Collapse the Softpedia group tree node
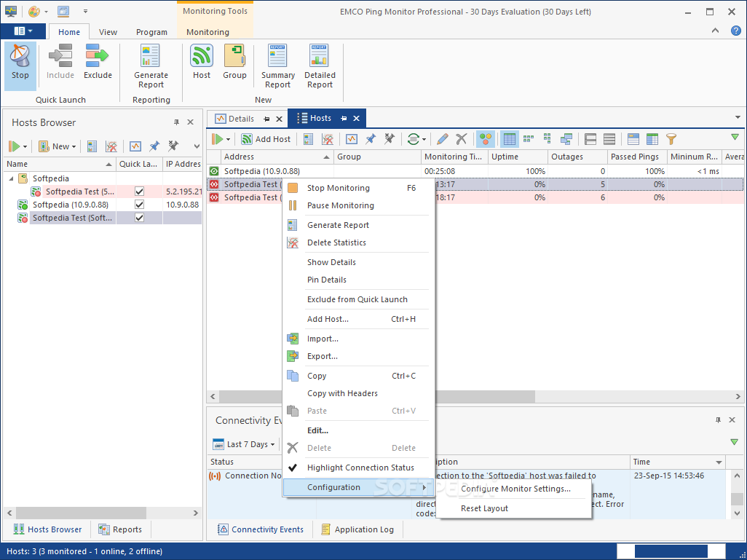 12,178
